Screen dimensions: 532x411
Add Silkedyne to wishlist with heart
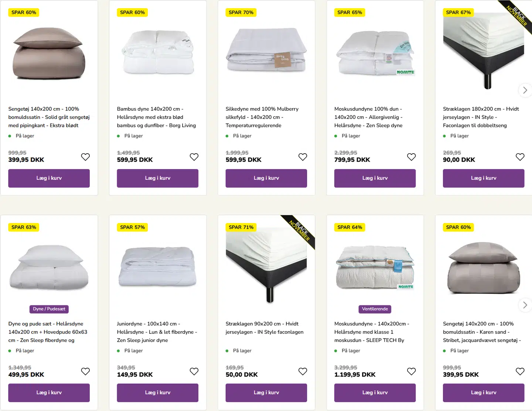point(303,157)
